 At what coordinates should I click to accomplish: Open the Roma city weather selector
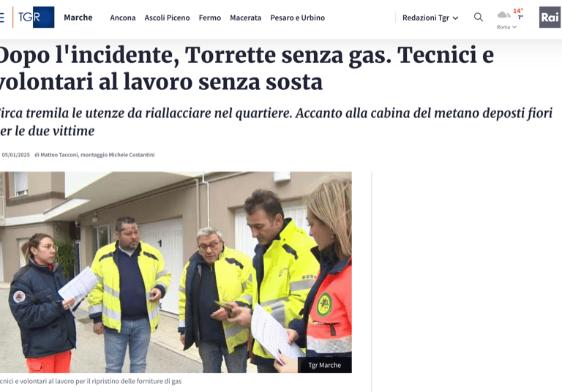pyautogui.click(x=506, y=27)
